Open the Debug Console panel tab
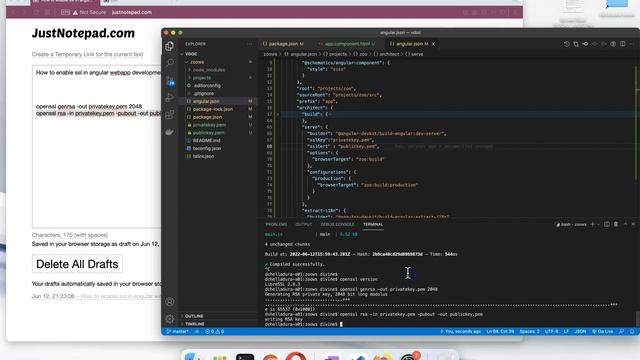The width and height of the screenshot is (640, 360). [338, 224]
